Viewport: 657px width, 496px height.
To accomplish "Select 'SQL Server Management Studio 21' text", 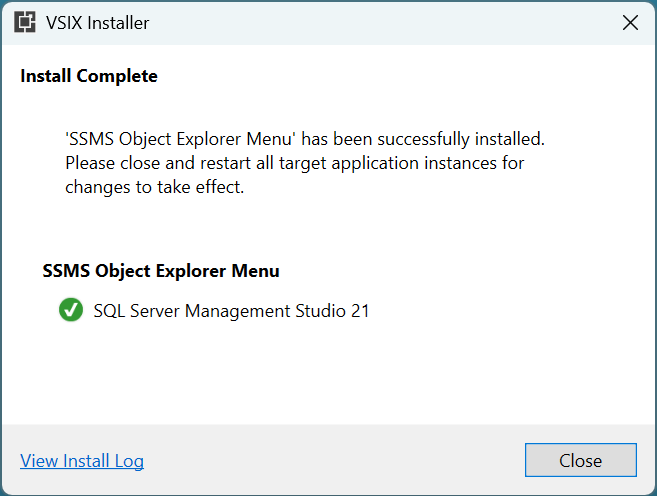I will point(231,311).
